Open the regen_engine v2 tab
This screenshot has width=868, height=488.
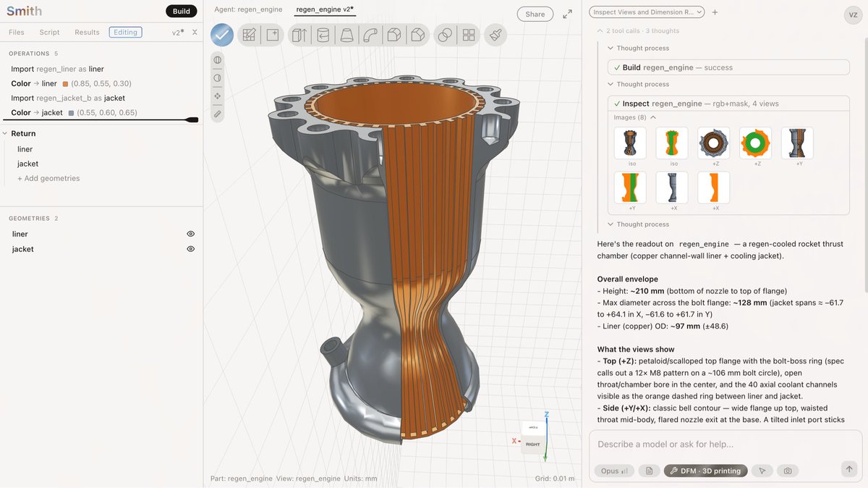[x=325, y=10]
